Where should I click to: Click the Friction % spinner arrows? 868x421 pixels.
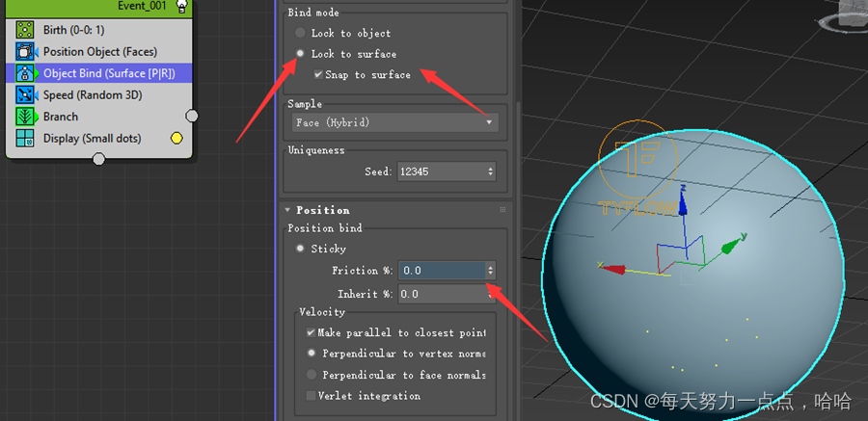click(x=491, y=271)
